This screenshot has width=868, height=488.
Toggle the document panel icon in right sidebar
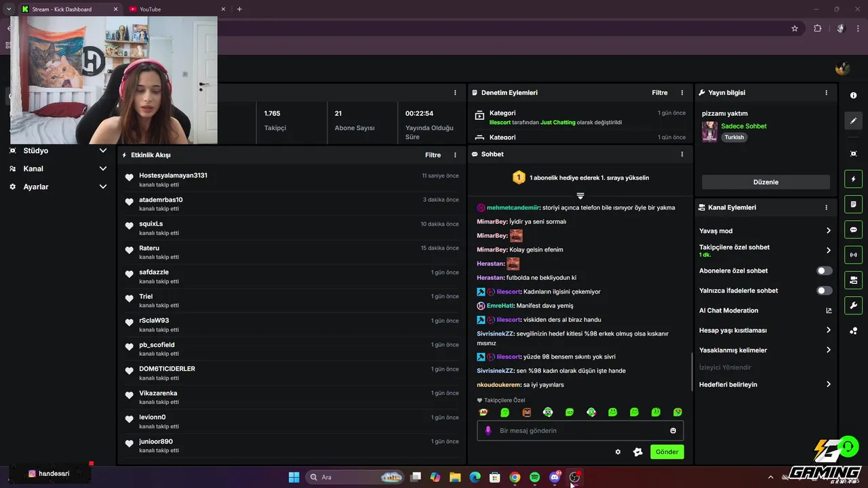pyautogui.click(x=853, y=204)
